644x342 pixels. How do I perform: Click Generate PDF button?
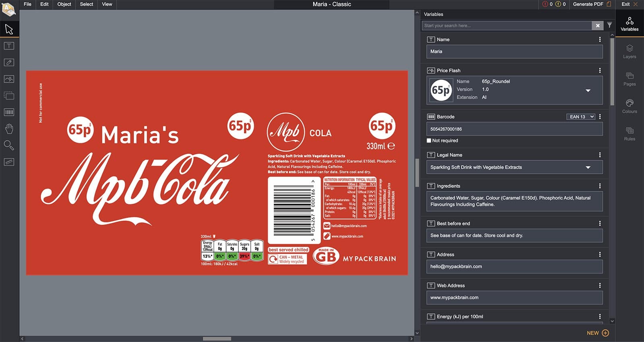coord(592,4)
